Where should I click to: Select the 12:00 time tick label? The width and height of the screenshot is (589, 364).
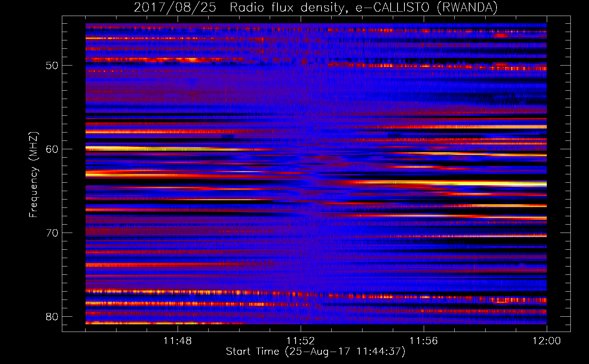point(546,341)
